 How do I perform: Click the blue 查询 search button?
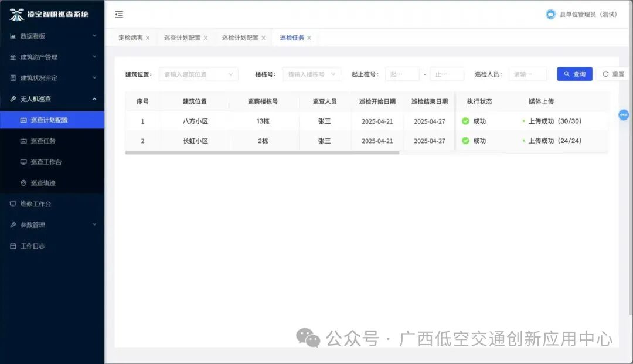tap(574, 74)
